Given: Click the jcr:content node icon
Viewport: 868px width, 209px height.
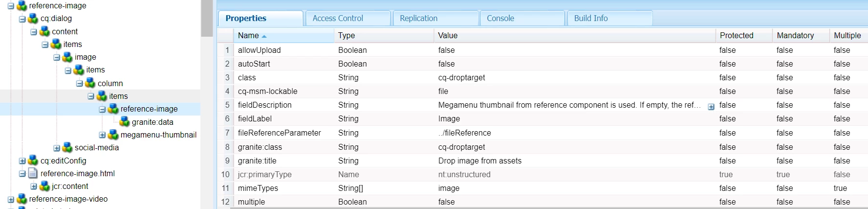Looking at the screenshot, I should (x=44, y=186).
